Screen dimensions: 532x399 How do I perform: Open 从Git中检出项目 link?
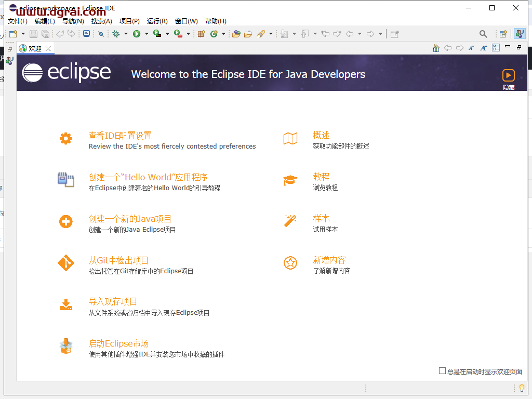coord(118,261)
